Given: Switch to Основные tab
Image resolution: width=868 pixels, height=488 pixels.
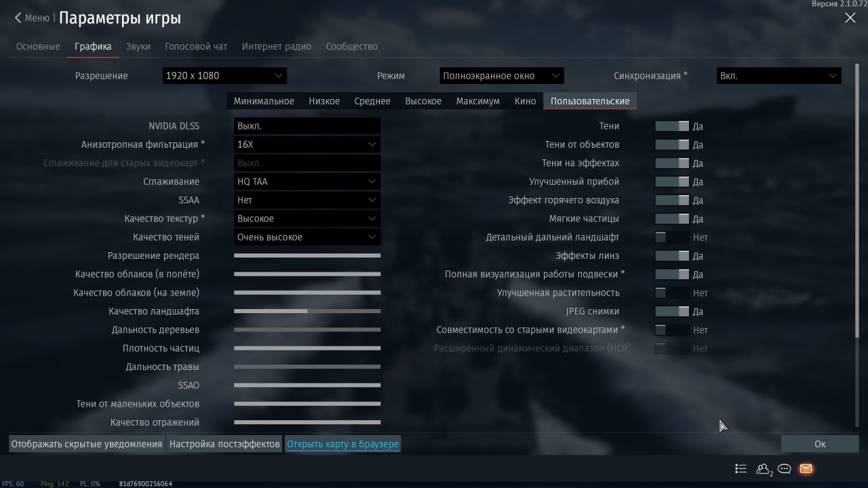Looking at the screenshot, I should [x=38, y=47].
